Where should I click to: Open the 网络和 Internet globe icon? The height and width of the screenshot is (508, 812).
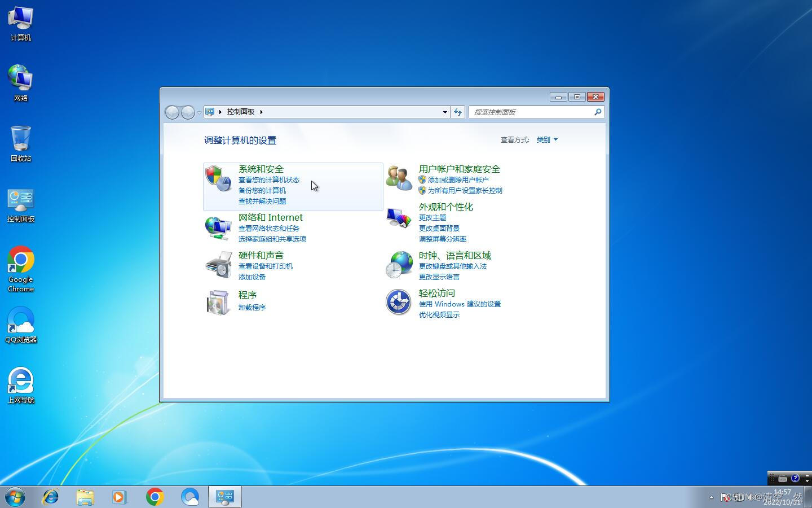[x=218, y=227]
